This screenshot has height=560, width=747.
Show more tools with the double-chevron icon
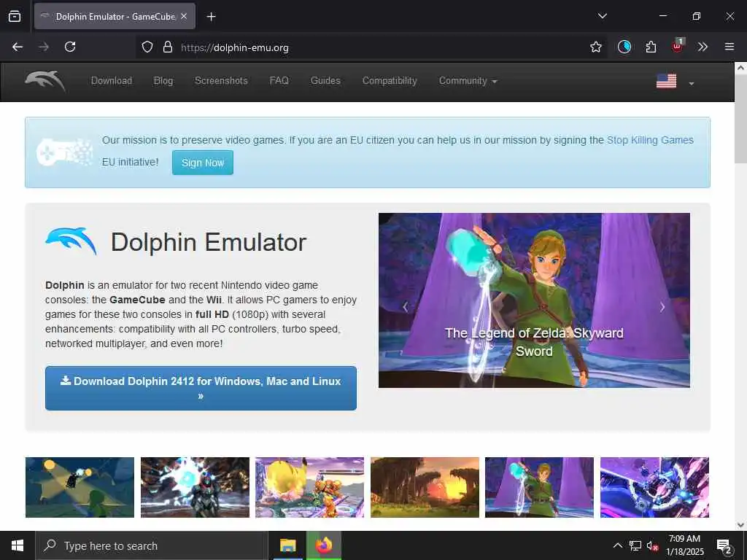coord(703,47)
